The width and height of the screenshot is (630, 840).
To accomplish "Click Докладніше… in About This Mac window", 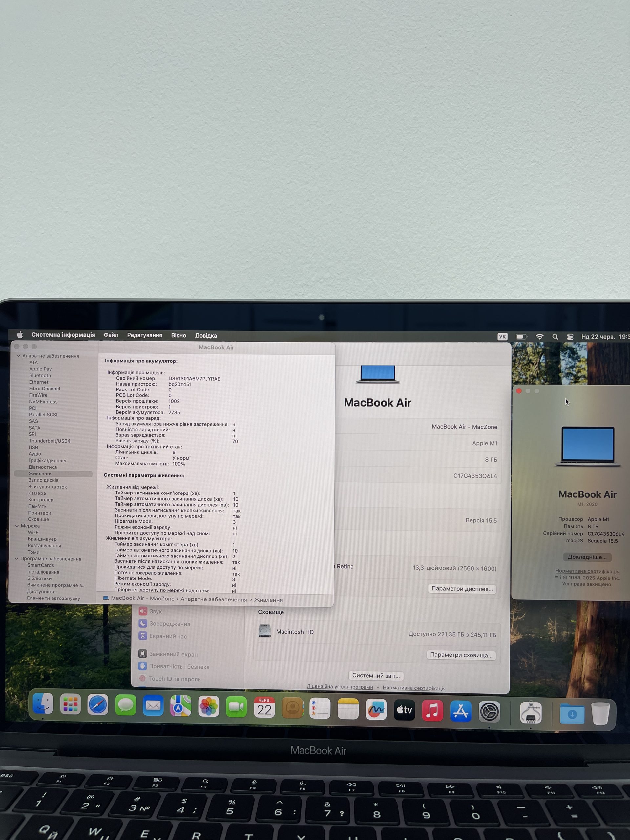I will [587, 557].
